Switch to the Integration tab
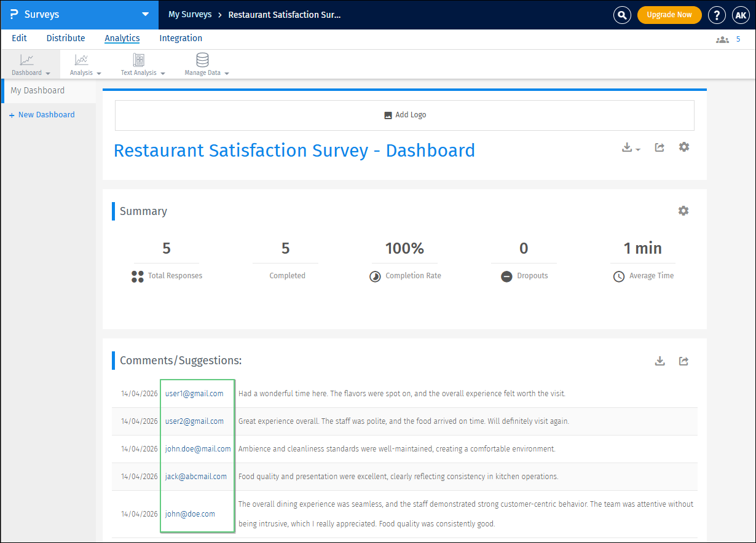The width and height of the screenshot is (756, 543). coord(181,38)
